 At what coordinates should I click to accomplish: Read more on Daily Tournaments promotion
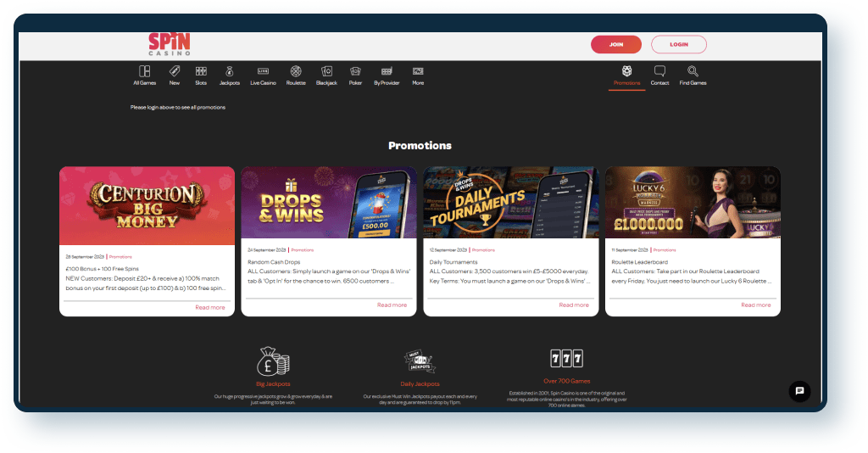[x=574, y=305]
